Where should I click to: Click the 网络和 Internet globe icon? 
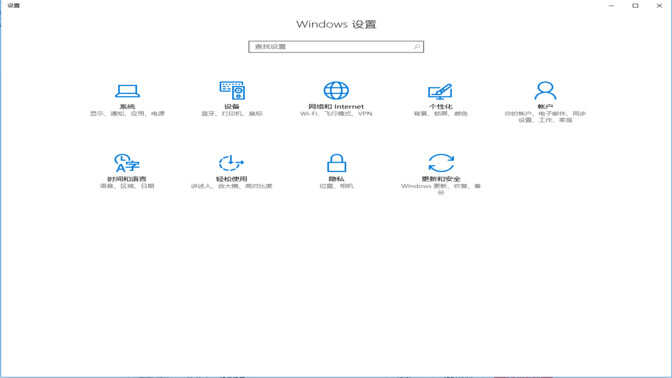336,90
